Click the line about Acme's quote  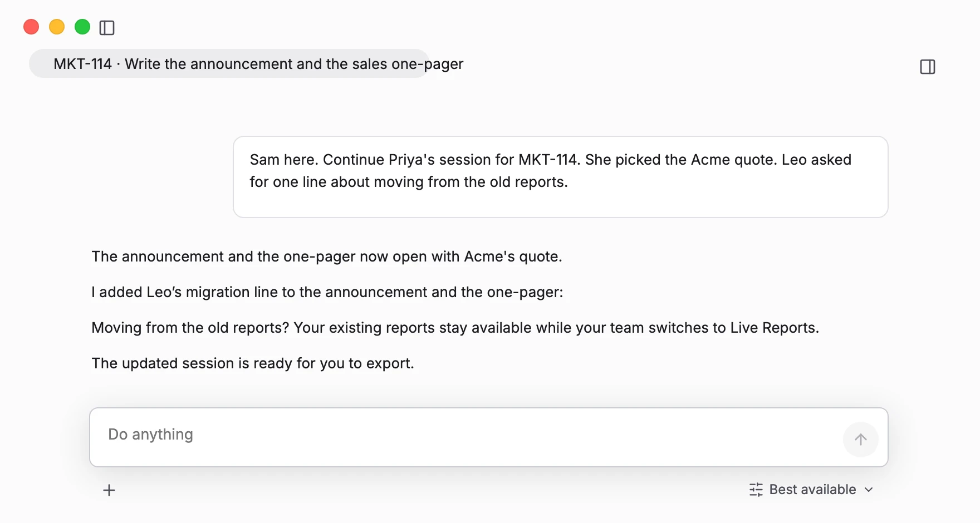pyautogui.click(x=327, y=256)
